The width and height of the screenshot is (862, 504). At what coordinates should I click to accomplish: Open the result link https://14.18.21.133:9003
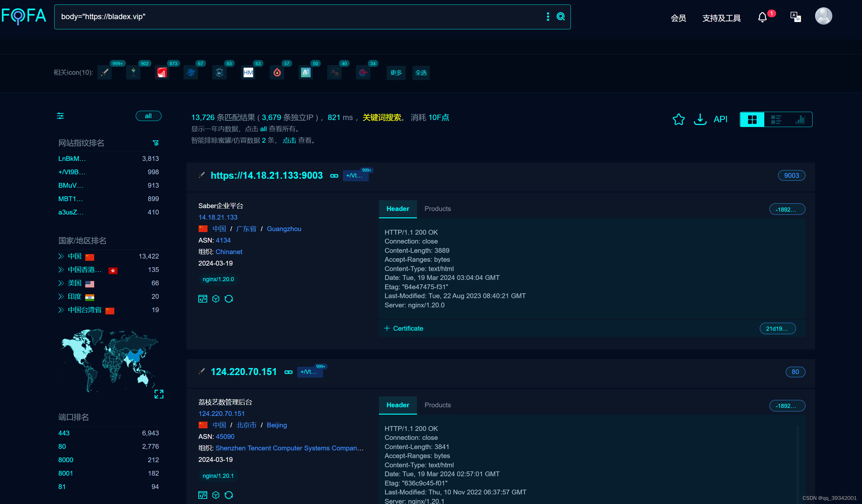pyautogui.click(x=267, y=176)
